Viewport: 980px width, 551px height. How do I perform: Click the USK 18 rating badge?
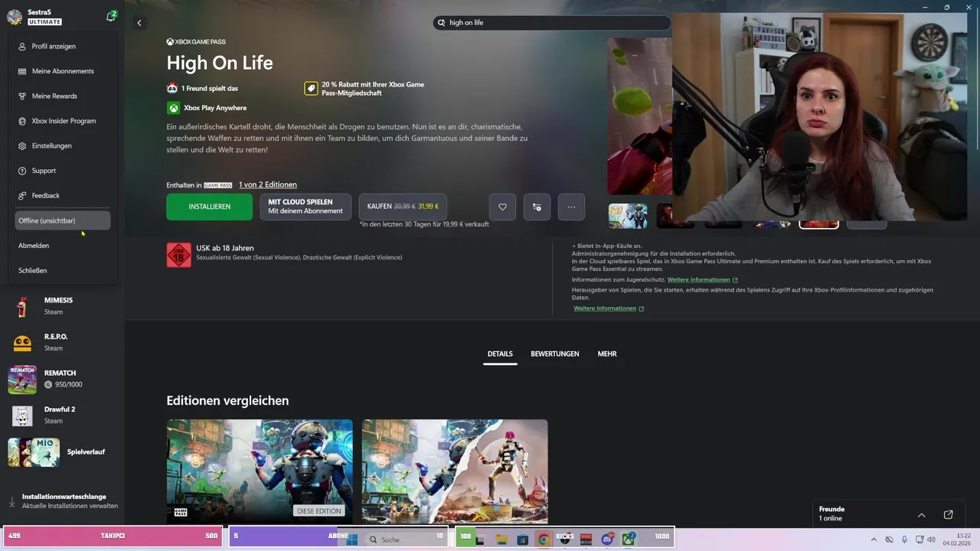(178, 255)
